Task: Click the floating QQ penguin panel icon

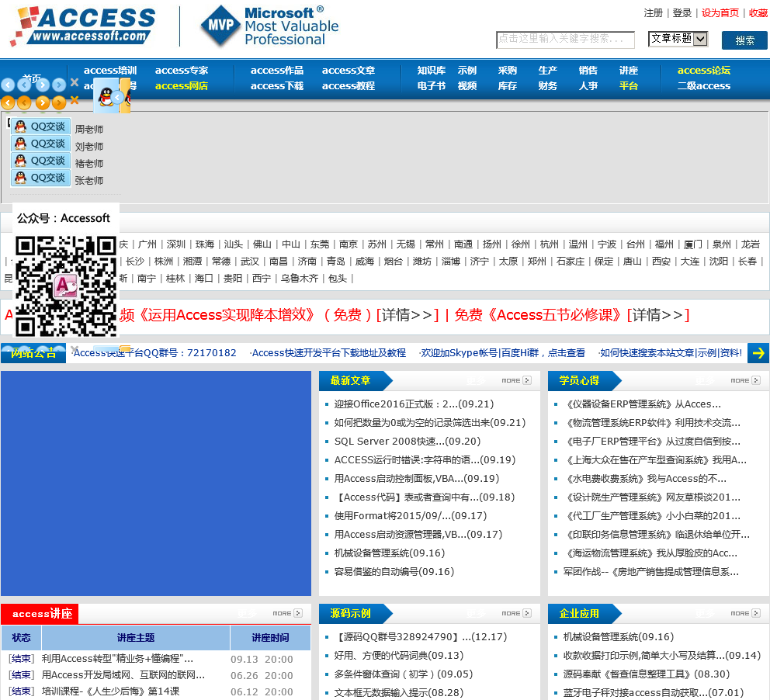Action: 106,97
